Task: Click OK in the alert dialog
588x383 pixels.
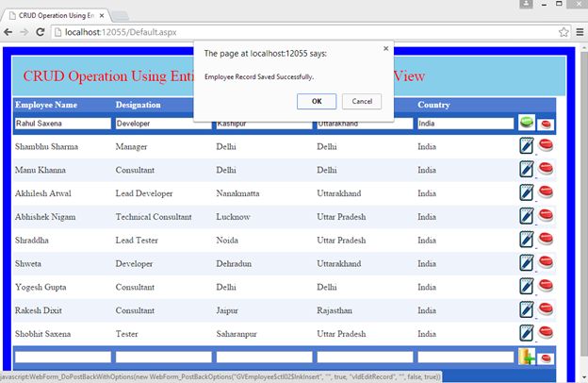Action: pos(317,101)
